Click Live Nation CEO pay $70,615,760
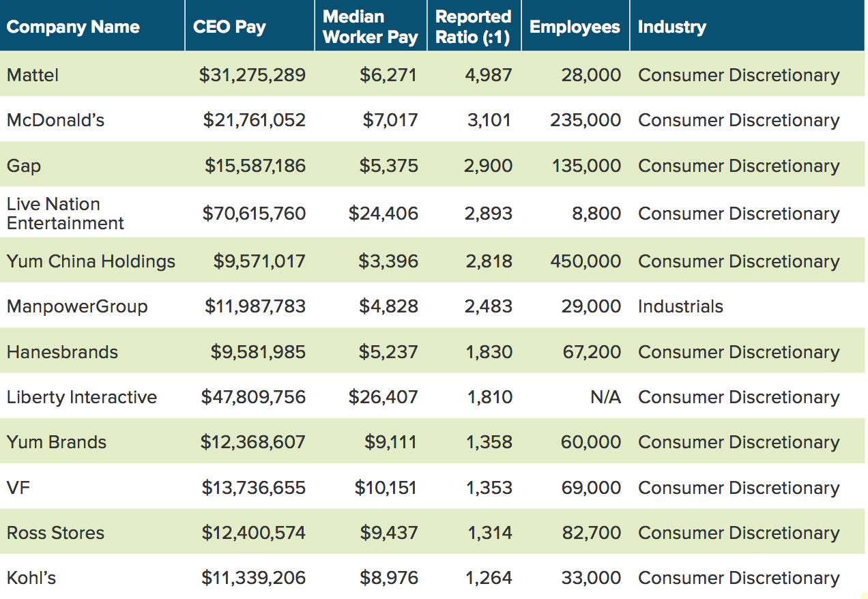868x599 pixels. 254,214
